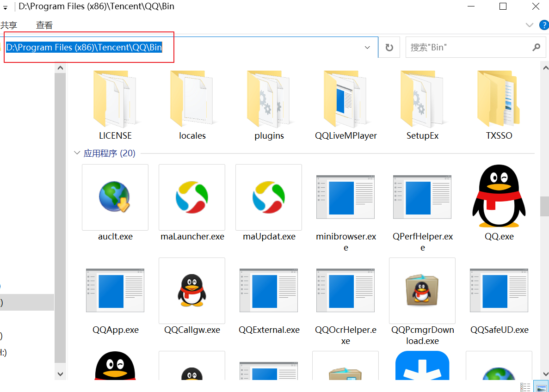Select the auclt.exe globe icon
Viewport: 549px width, 392px height.
click(x=115, y=197)
